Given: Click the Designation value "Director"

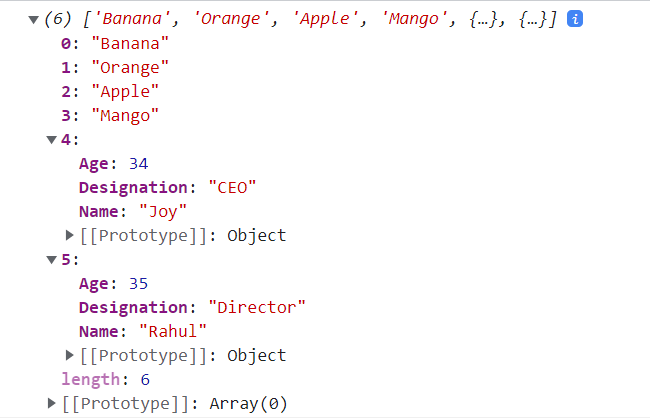Looking at the screenshot, I should [257, 308].
